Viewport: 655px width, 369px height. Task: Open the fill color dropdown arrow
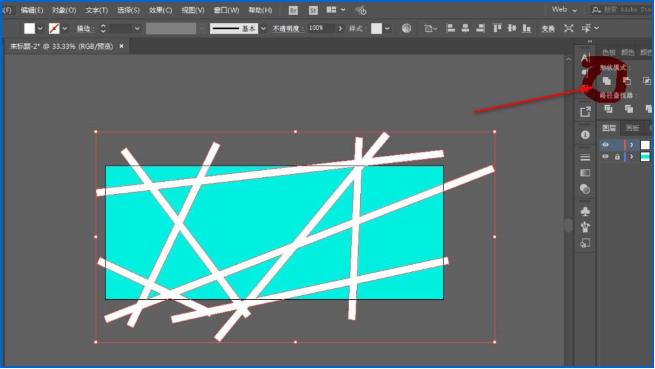tap(40, 28)
